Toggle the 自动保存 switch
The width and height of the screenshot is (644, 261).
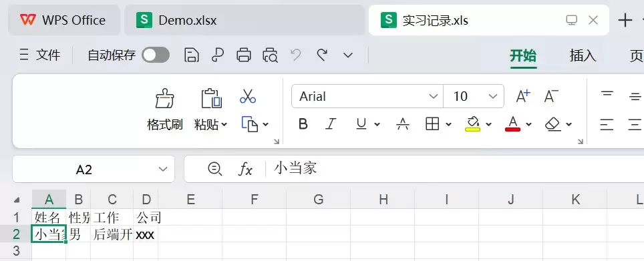(156, 55)
